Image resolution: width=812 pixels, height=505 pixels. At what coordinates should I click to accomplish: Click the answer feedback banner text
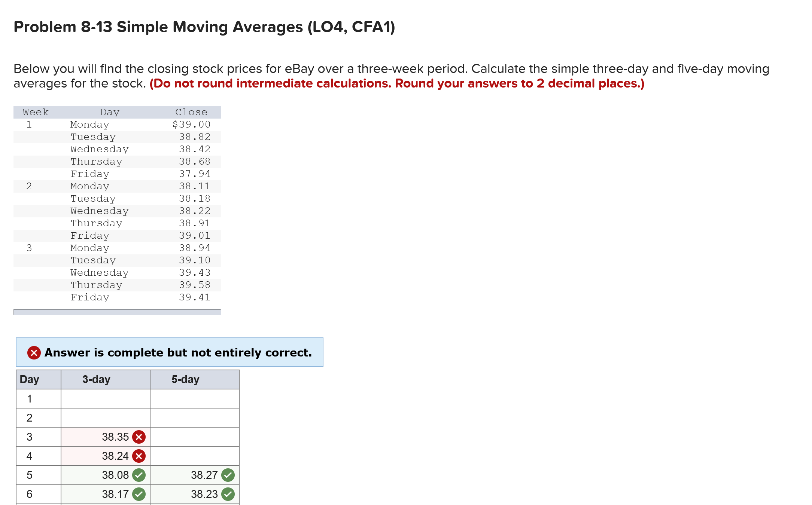177,352
